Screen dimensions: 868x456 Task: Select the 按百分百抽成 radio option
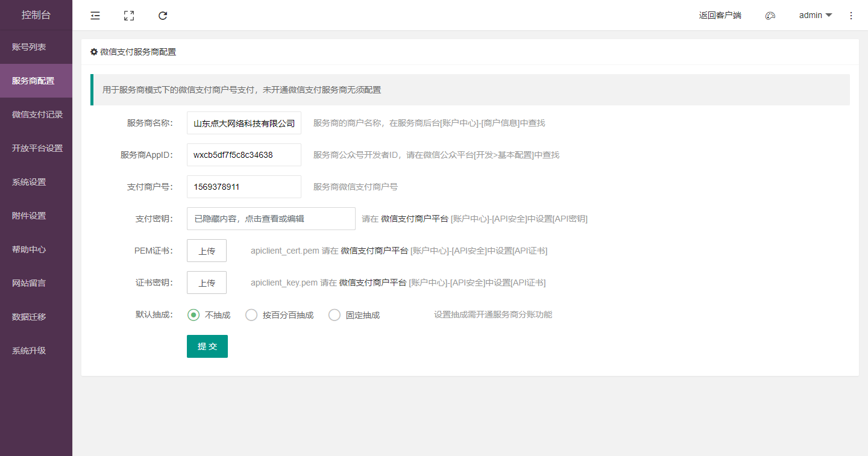pos(280,315)
